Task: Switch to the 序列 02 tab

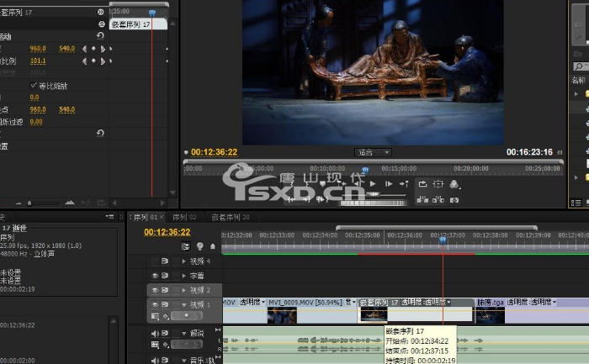Action: click(184, 217)
